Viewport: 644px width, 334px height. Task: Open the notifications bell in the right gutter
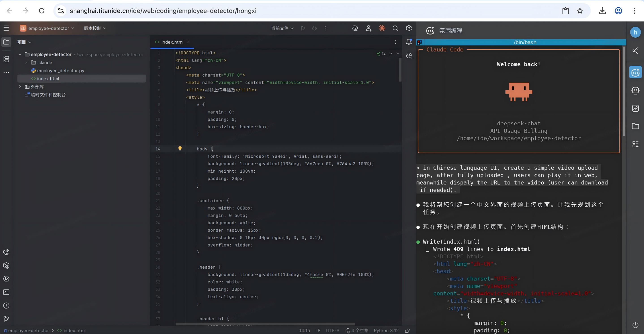(409, 42)
